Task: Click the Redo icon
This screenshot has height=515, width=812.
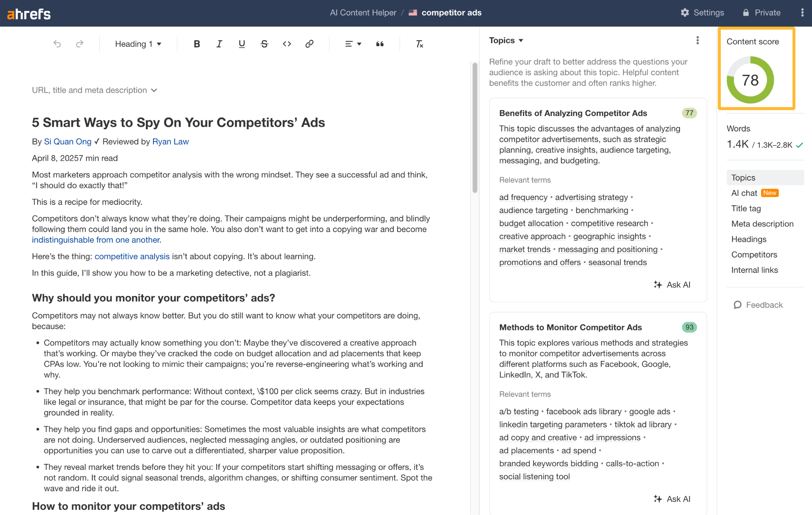Action: pyautogui.click(x=79, y=44)
